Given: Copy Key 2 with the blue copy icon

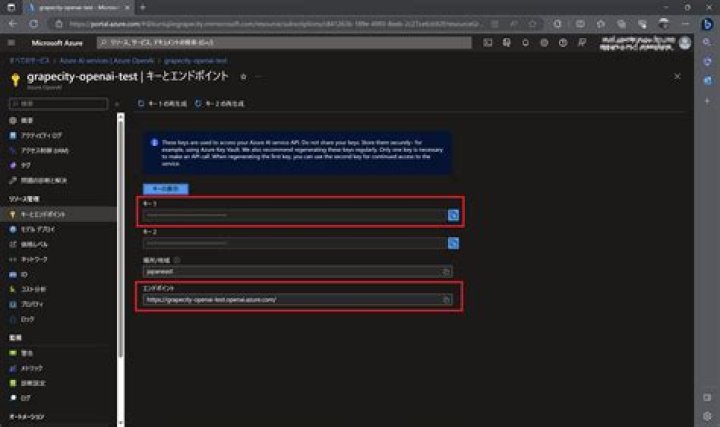Looking at the screenshot, I should click(x=453, y=242).
